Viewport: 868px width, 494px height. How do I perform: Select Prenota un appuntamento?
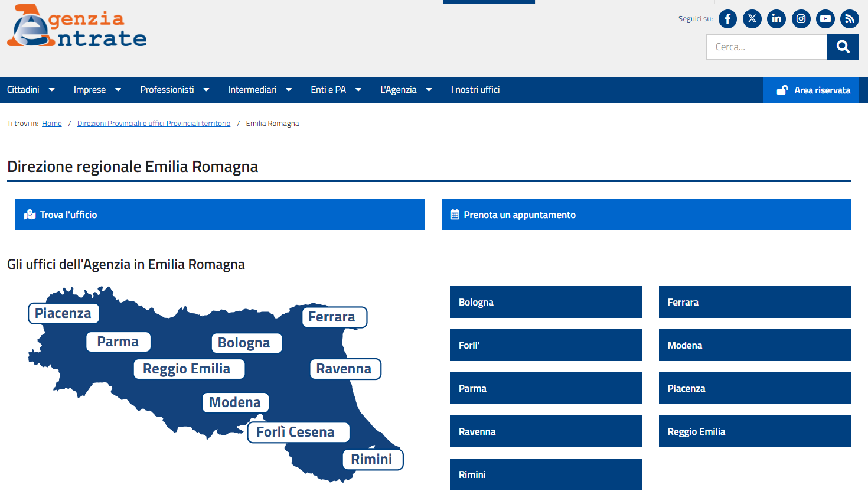click(x=646, y=214)
